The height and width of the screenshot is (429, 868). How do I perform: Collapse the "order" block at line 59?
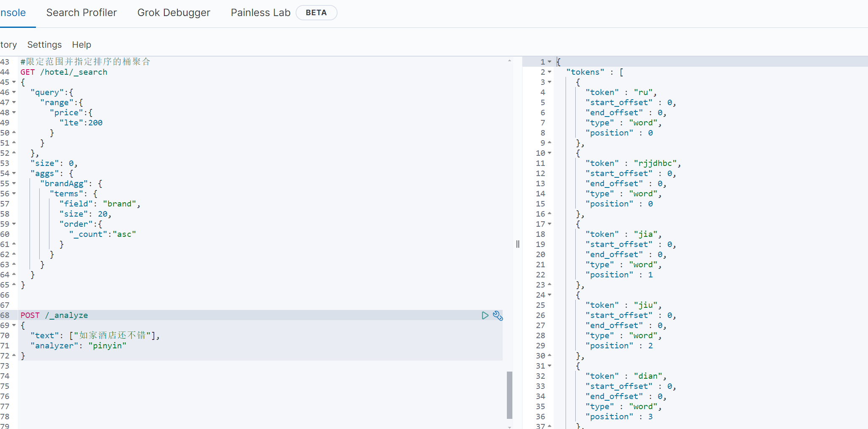[14, 224]
